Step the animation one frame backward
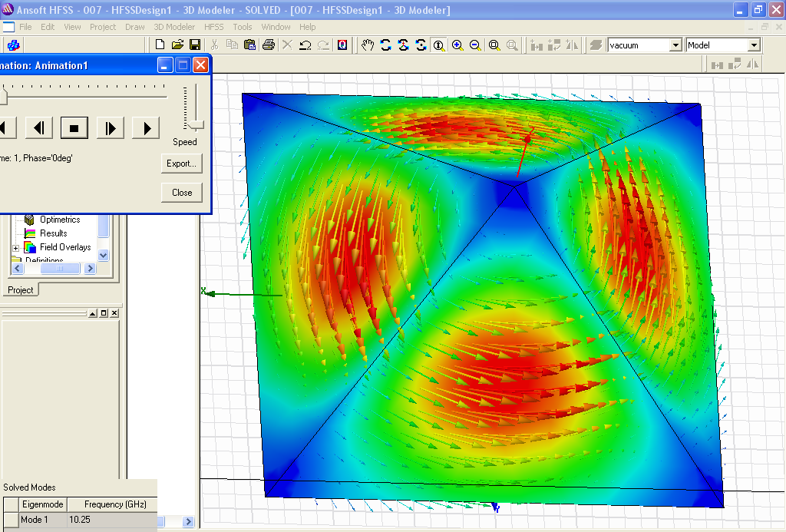The height and width of the screenshot is (532, 786). click(39, 128)
